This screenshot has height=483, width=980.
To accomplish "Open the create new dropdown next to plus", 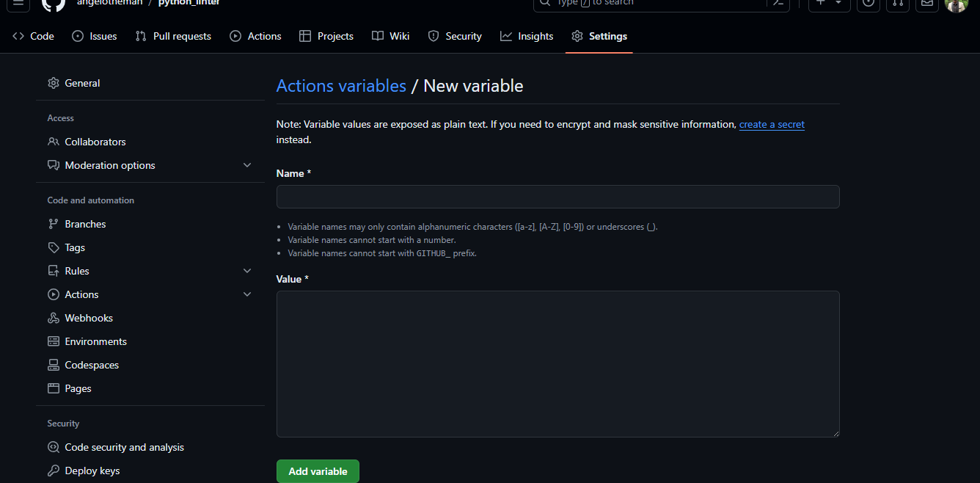I will tap(838, 4).
